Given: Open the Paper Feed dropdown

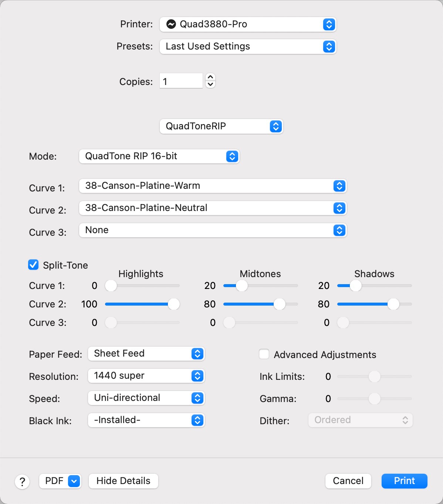Looking at the screenshot, I should (146, 354).
